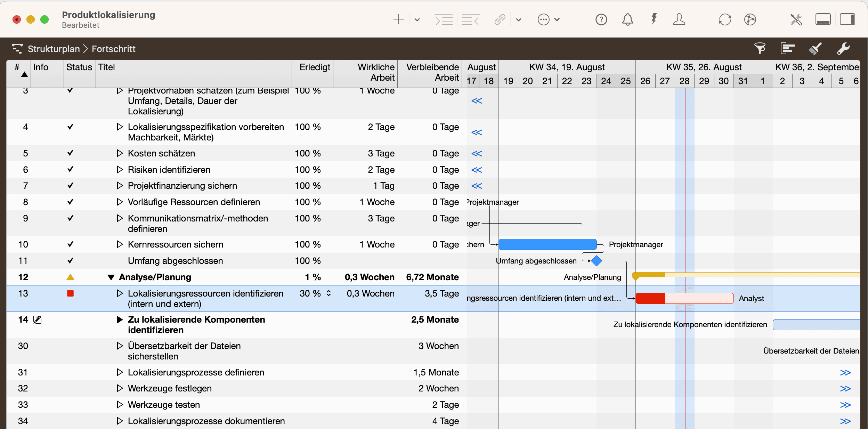Open the dropdown next to the add button
Screen dimensions: 868x429
point(416,19)
